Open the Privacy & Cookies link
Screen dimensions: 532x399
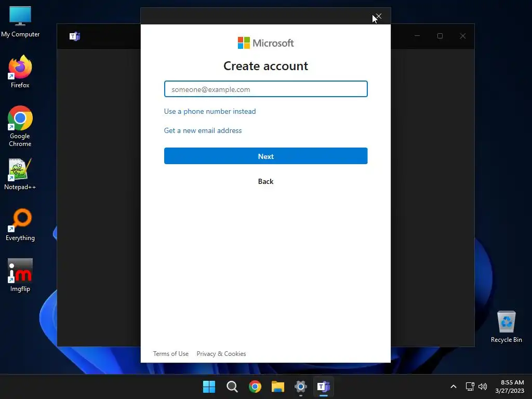point(221,353)
